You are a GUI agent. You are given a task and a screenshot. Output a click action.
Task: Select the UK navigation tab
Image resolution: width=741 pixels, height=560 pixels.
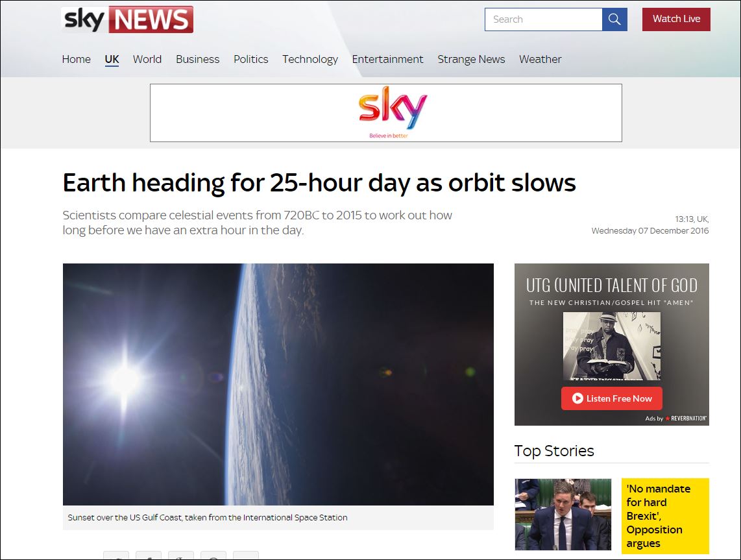coord(112,59)
